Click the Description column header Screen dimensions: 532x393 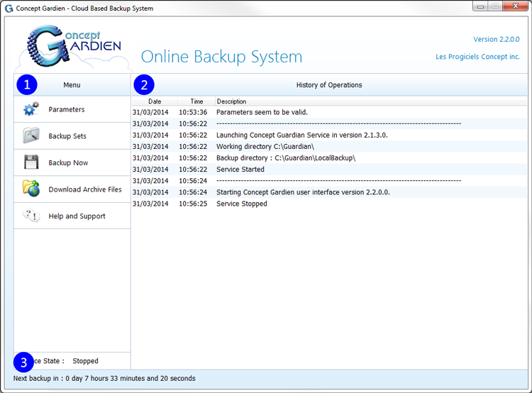[231, 101]
